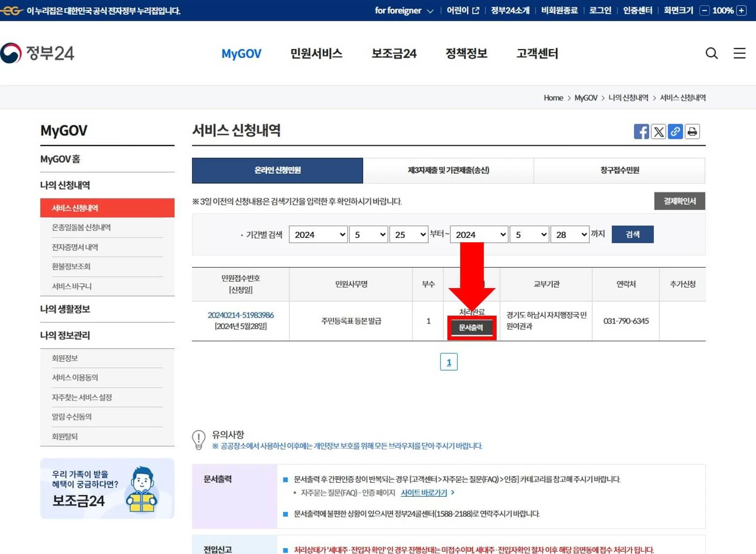Select page 1 in pagination

tap(448, 361)
